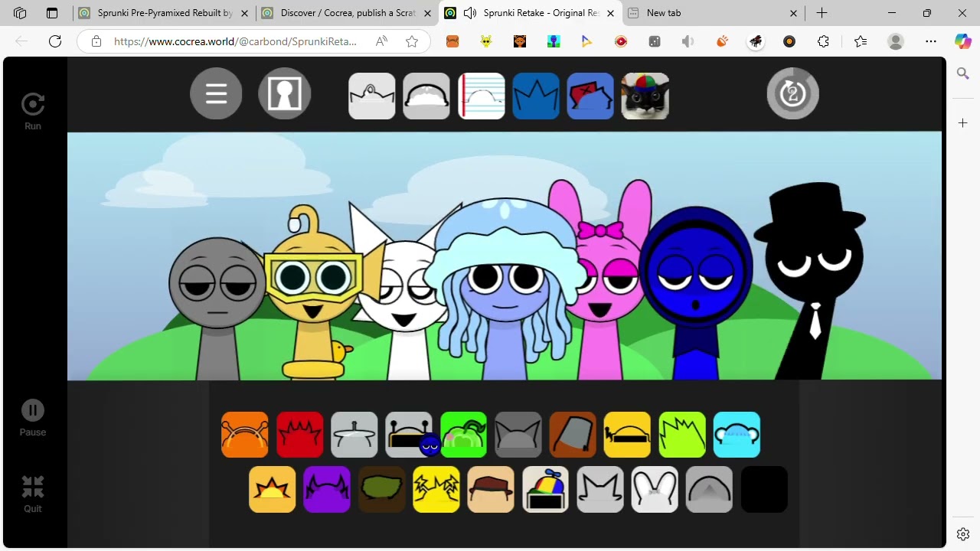This screenshot has width=980, height=551.
Task: Pick the red spiky hair character icon
Action: point(300,435)
